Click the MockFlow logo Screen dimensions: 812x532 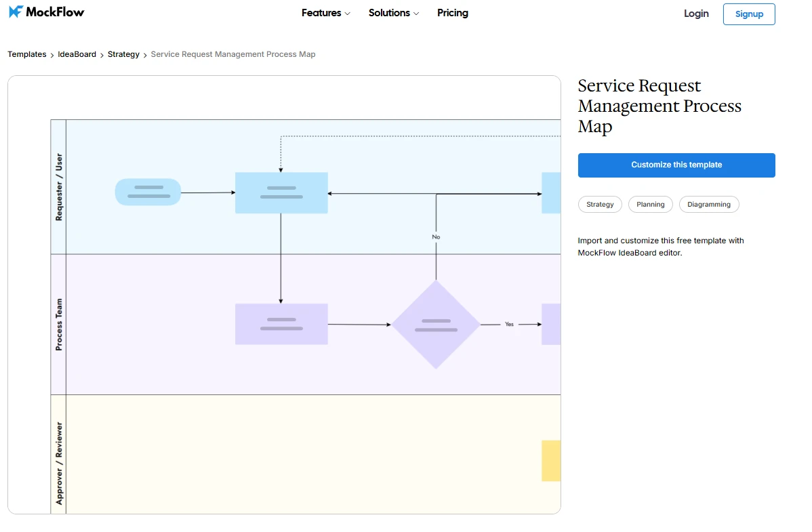click(x=47, y=12)
